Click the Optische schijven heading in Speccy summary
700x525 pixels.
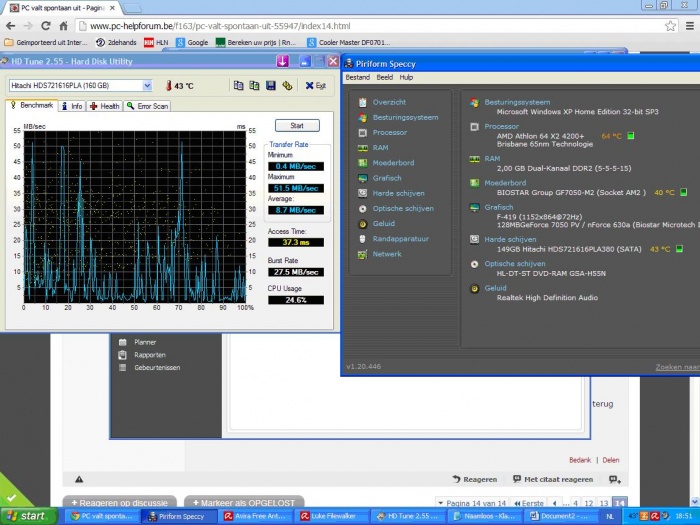[x=515, y=263]
